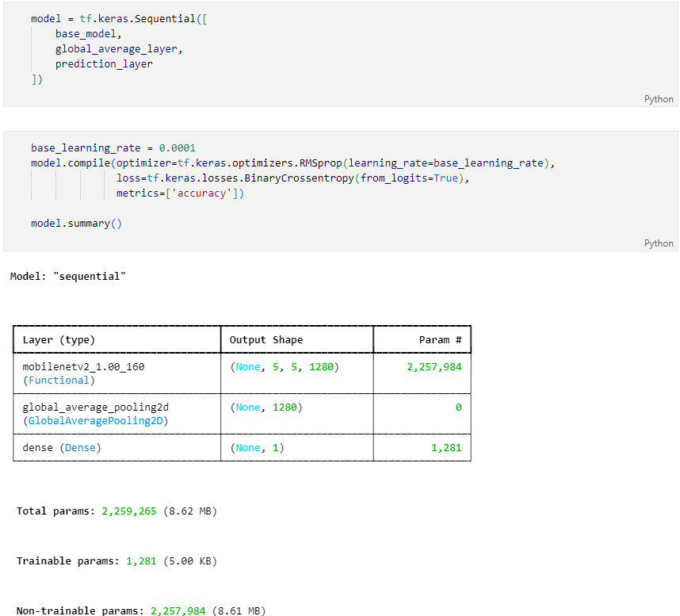The image size is (680, 616).
Task: Click the 'Total params: 2,259,265' line
Action: click(117, 511)
